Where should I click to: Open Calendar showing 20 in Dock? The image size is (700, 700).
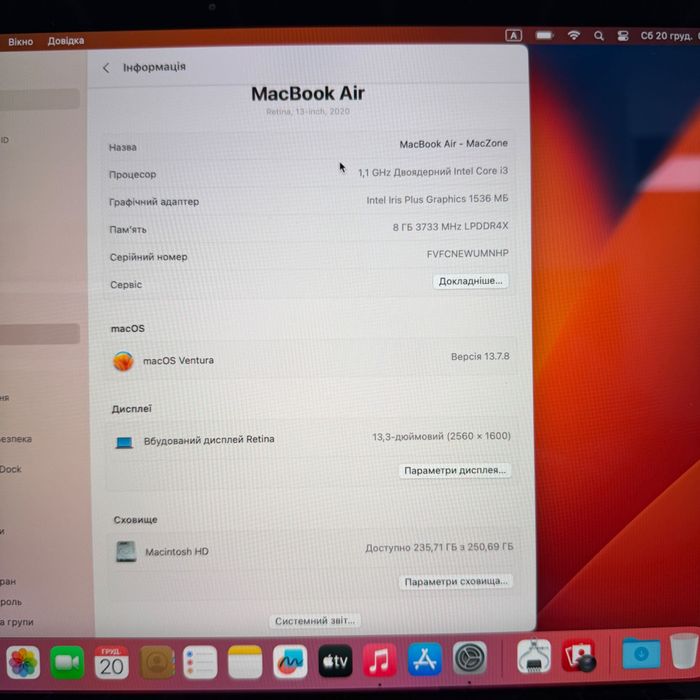[x=112, y=662]
